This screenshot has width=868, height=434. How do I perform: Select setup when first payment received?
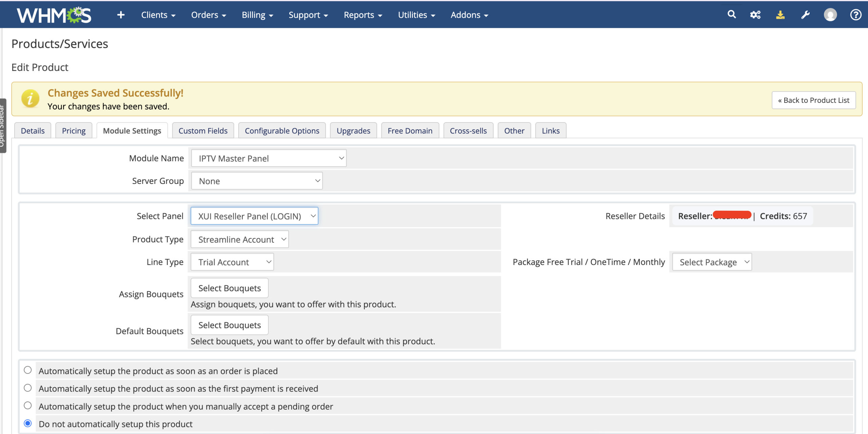[28, 388]
